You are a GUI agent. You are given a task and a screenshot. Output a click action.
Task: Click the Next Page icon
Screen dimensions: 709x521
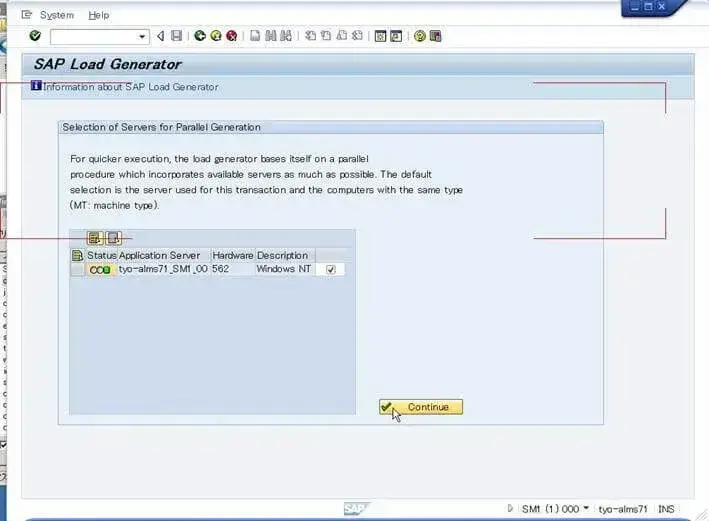coord(342,36)
